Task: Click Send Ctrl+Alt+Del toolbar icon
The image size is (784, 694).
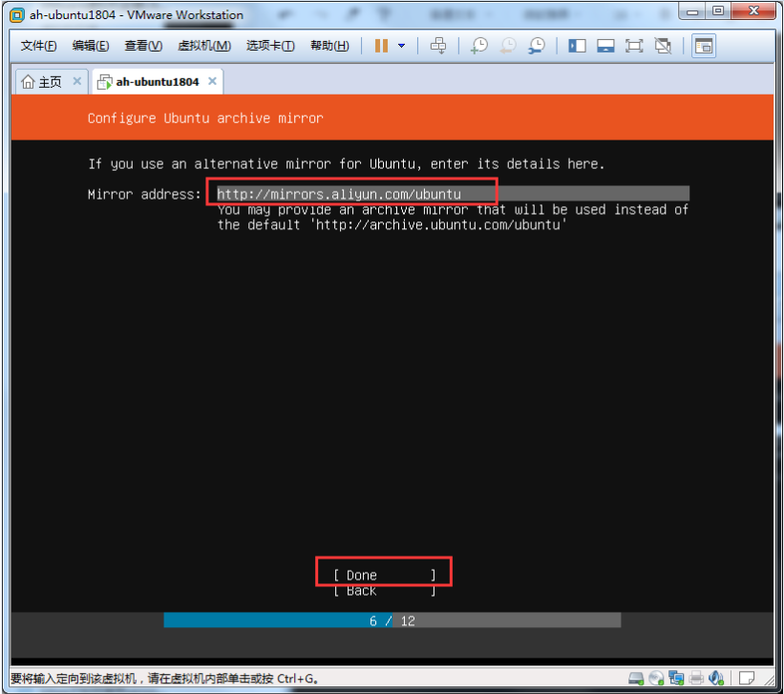Action: (438, 46)
